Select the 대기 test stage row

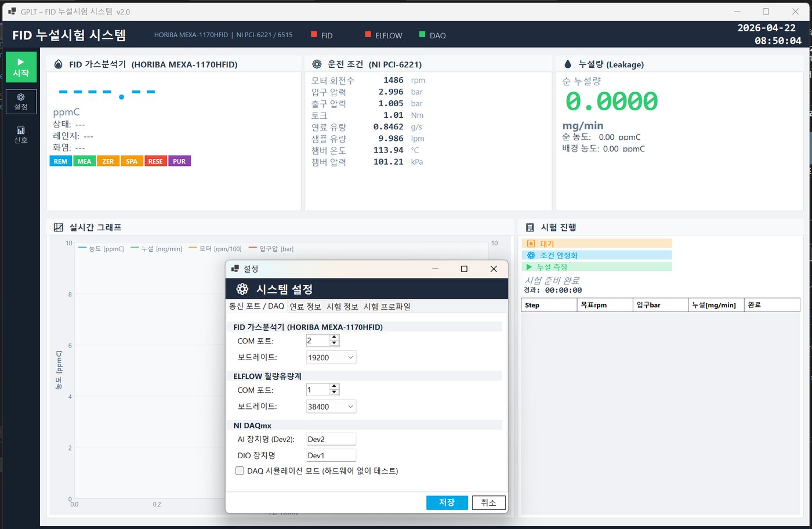pos(597,244)
